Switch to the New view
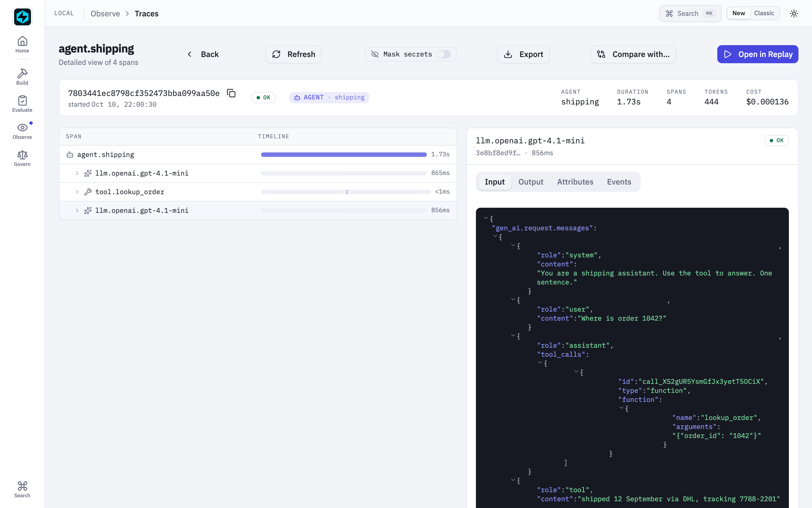The height and width of the screenshot is (508, 812). coord(738,13)
